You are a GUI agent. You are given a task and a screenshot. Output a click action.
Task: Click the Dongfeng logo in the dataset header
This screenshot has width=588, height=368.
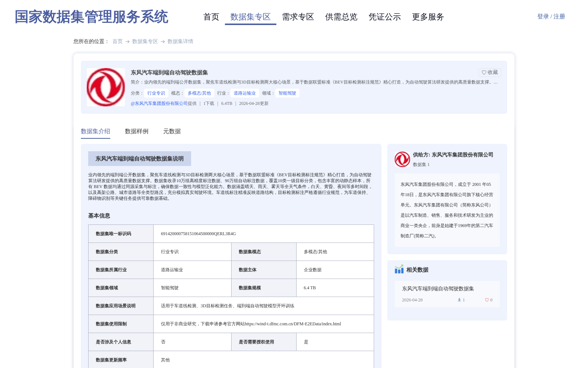(x=106, y=87)
